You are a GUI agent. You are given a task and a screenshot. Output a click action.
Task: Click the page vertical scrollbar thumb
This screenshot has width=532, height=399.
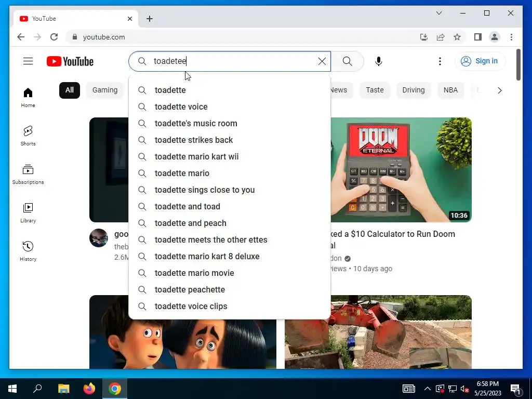(x=518, y=65)
